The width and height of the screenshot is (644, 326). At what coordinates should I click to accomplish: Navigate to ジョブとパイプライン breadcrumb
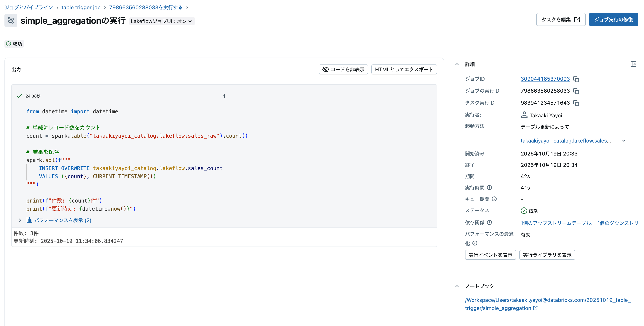[x=28, y=7]
